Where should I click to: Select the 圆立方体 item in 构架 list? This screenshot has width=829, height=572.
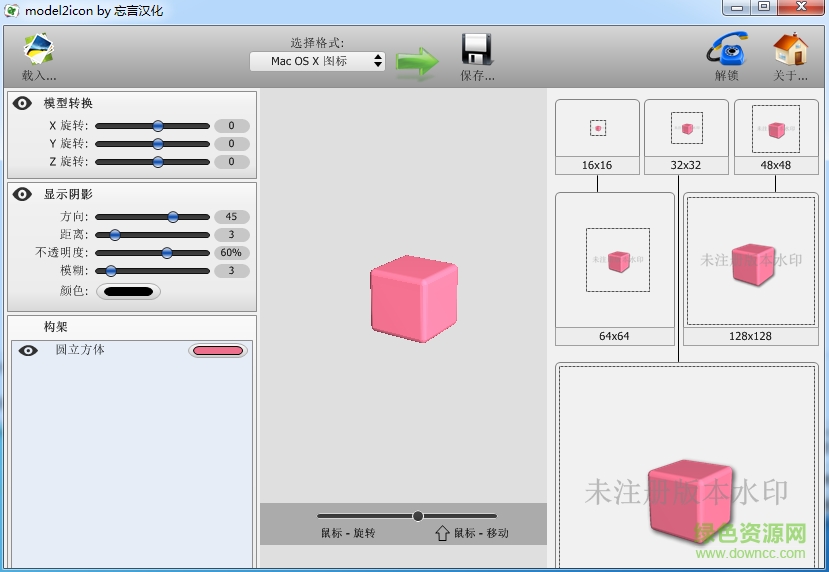[x=80, y=350]
